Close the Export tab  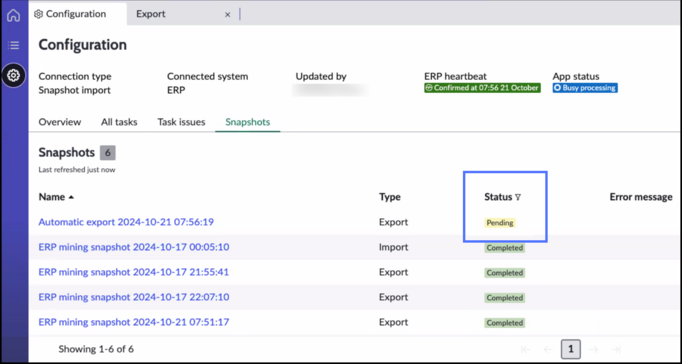coord(227,14)
